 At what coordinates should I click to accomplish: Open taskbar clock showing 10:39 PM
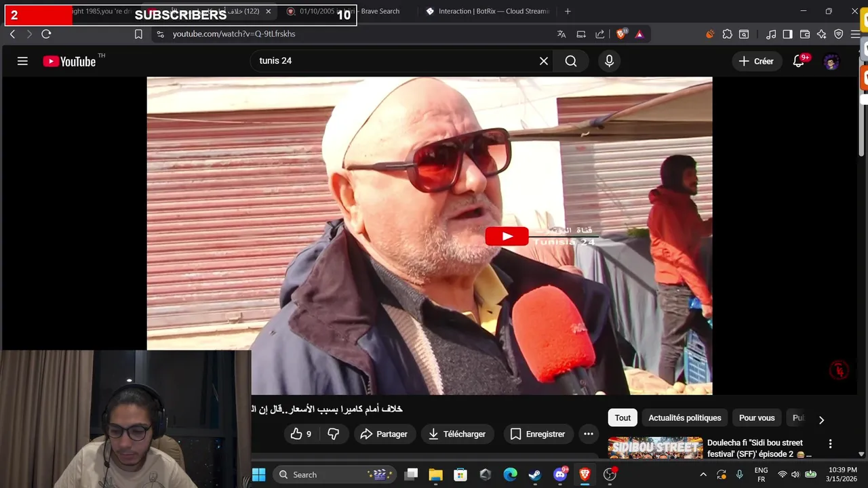842,474
